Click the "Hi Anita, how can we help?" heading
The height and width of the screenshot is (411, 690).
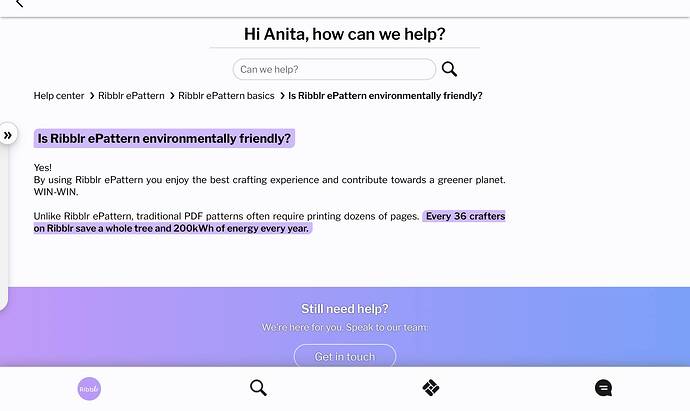[x=345, y=34]
